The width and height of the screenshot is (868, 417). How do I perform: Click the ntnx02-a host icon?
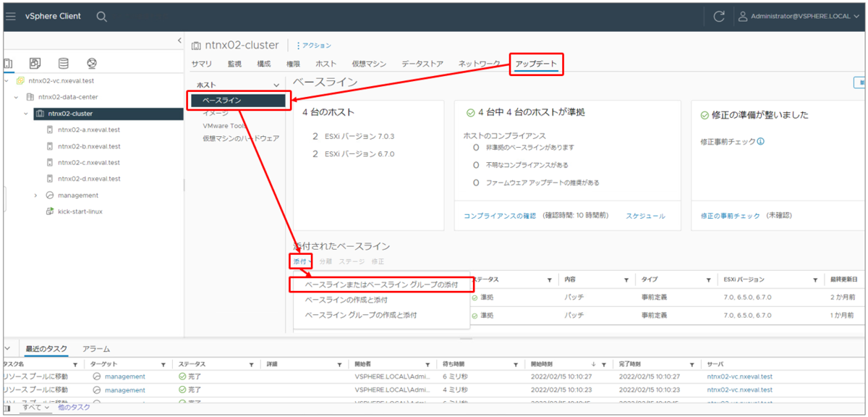[x=49, y=130]
